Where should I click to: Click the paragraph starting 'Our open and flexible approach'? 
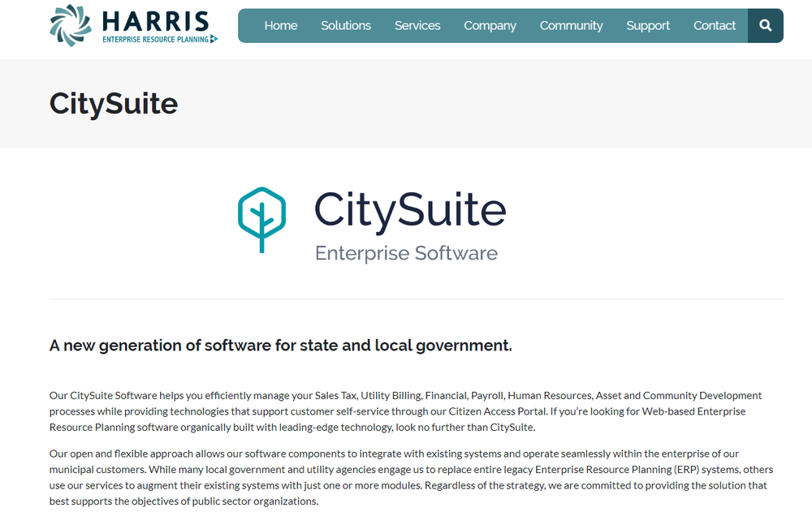(x=411, y=477)
